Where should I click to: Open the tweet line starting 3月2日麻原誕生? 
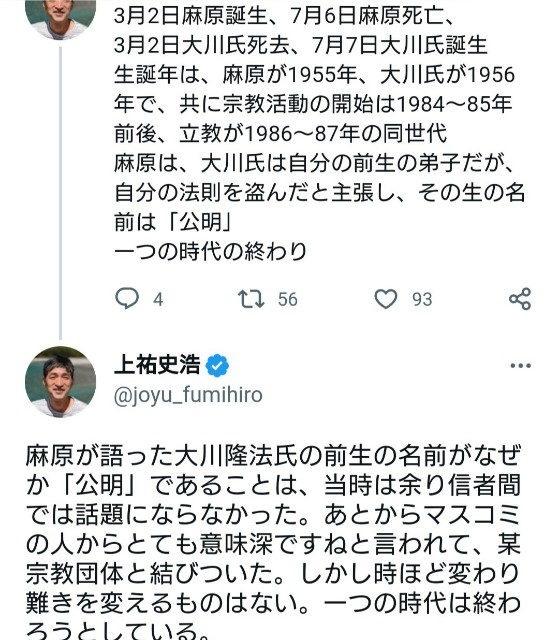[x=284, y=16]
